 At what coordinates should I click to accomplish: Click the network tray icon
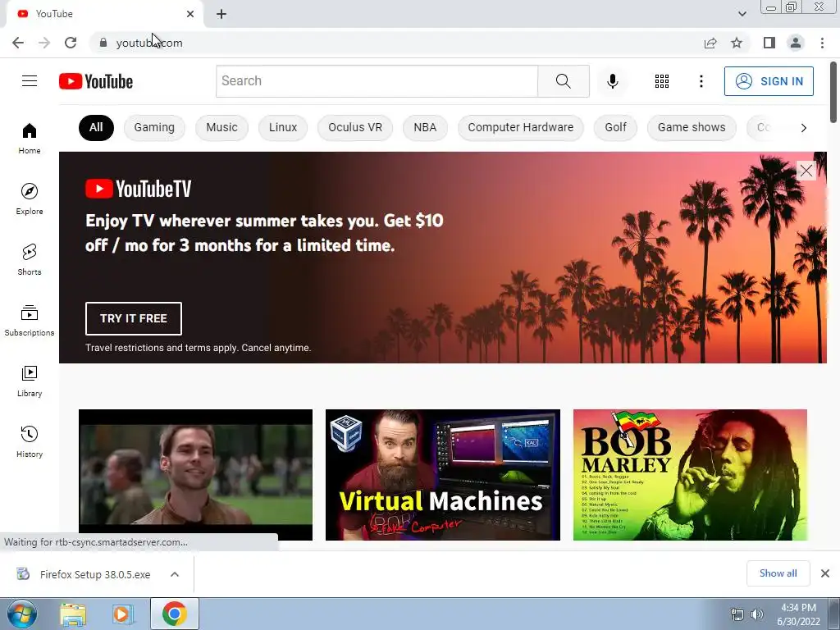[737, 614]
